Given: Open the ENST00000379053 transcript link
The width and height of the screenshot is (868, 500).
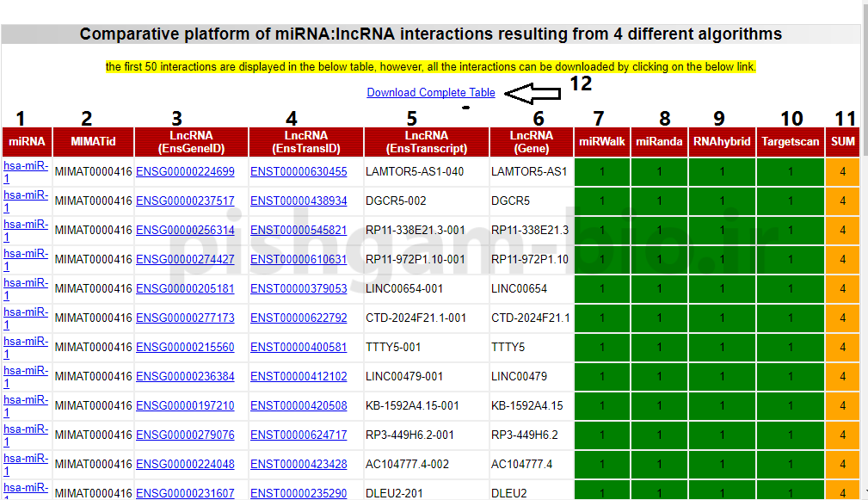Looking at the screenshot, I should (x=299, y=289).
